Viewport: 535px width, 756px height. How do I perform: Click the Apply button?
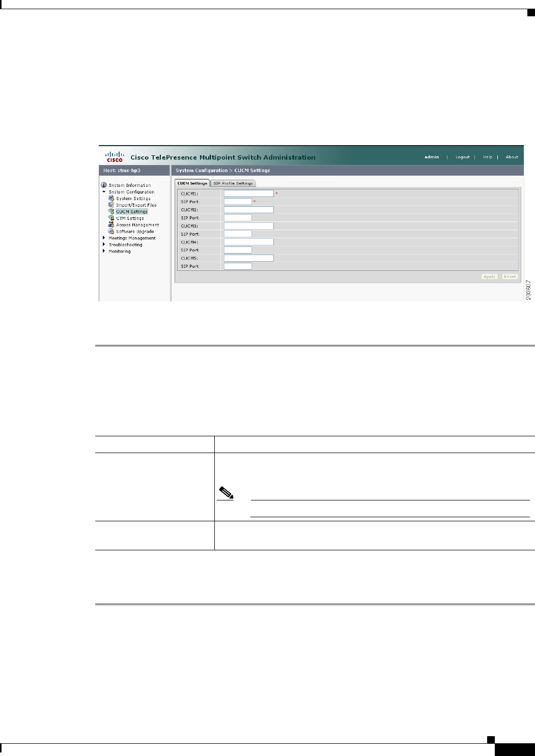[x=489, y=277]
